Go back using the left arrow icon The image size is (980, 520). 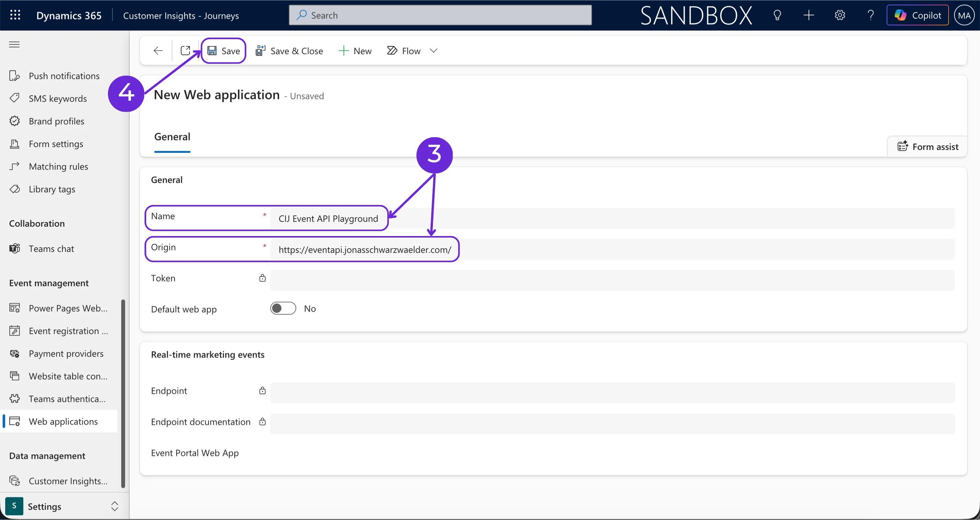point(158,51)
